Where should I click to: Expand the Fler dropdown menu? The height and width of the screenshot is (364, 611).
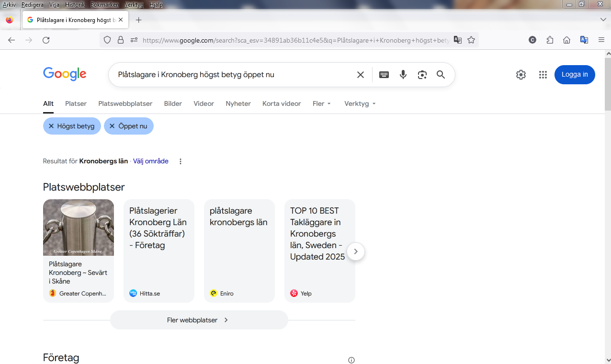coord(321,103)
